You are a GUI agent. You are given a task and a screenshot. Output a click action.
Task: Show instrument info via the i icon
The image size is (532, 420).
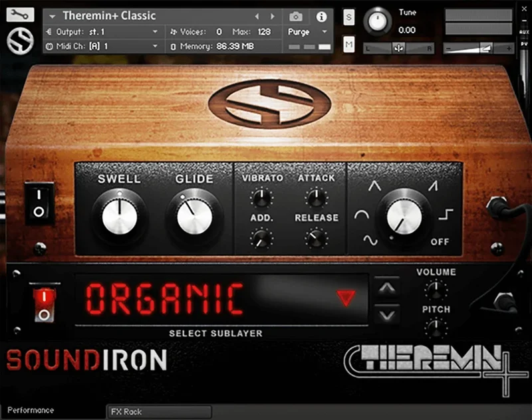(x=321, y=17)
